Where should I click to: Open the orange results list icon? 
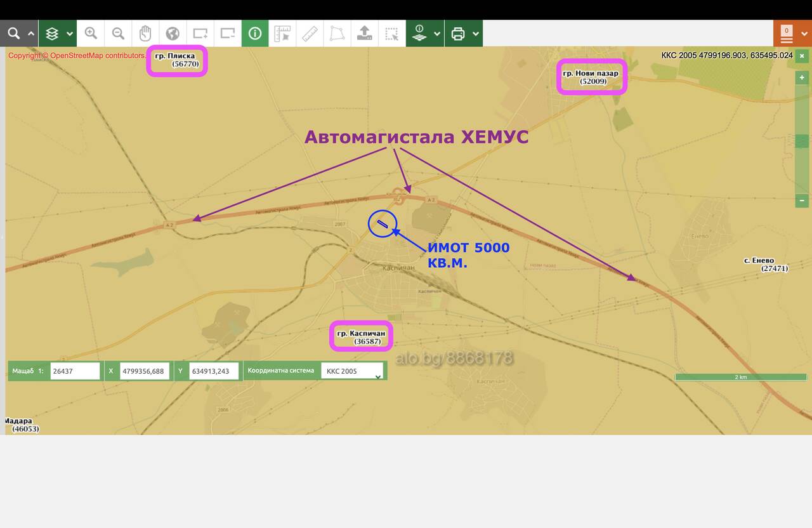pyautogui.click(x=787, y=33)
